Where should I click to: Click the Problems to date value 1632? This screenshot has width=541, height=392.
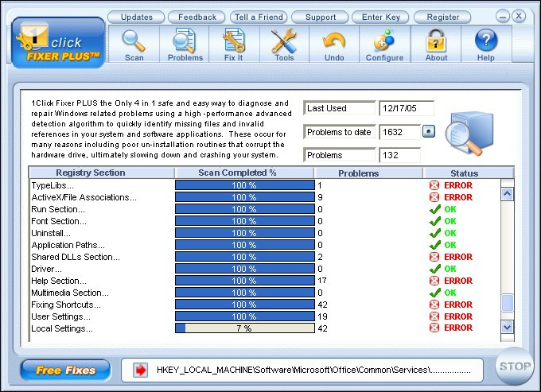pos(399,132)
